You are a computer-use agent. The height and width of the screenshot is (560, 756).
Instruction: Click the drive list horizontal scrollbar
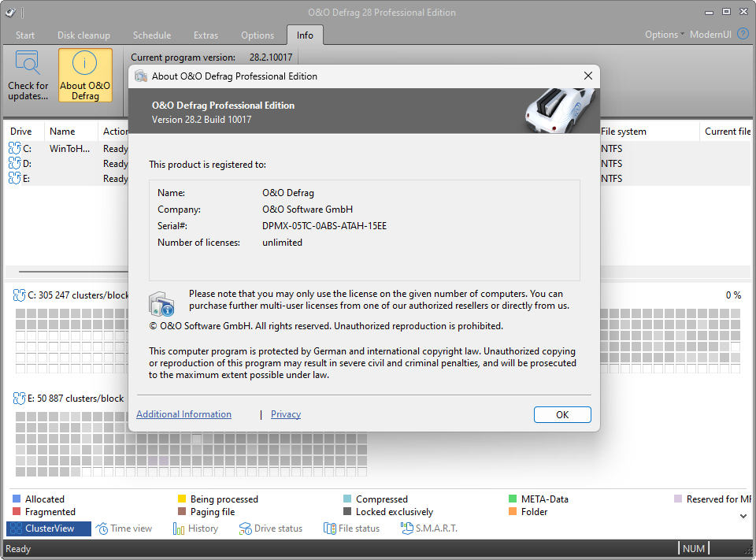point(73,272)
